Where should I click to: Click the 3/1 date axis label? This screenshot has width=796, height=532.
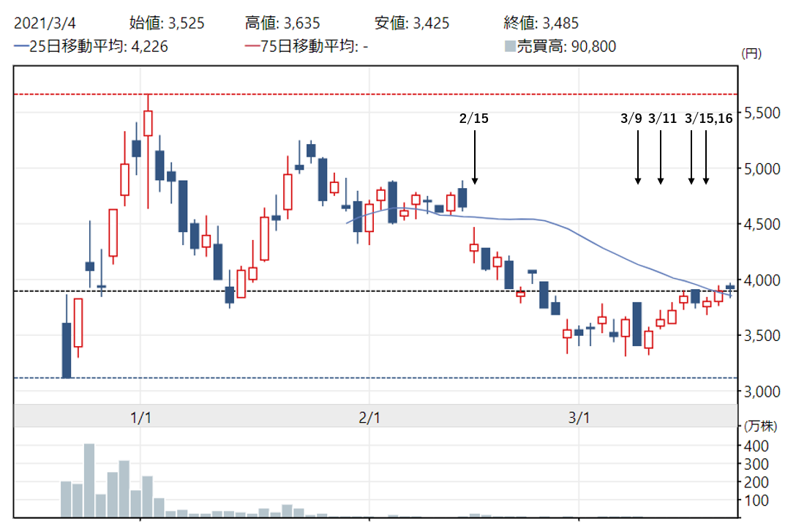pyautogui.click(x=579, y=418)
